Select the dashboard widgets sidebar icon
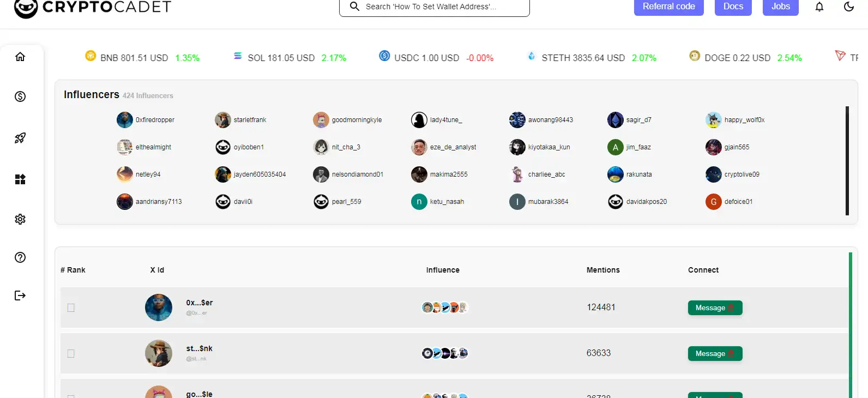Screen dimensions: 868x398 (x=20, y=179)
